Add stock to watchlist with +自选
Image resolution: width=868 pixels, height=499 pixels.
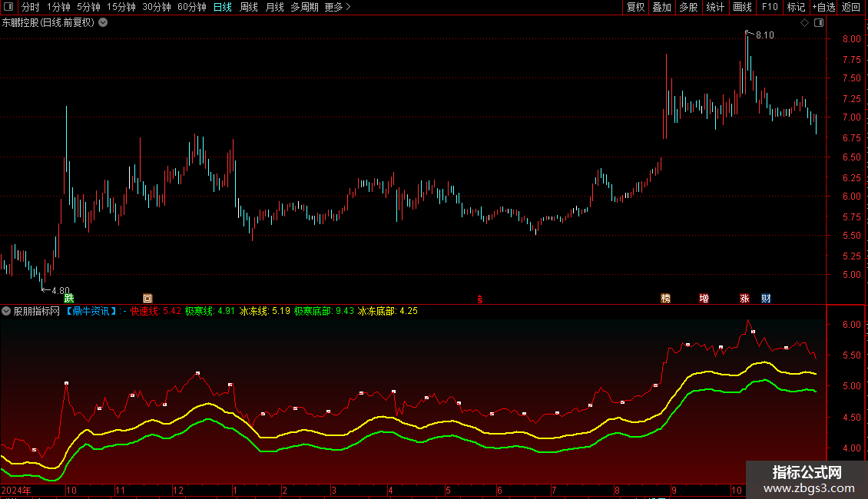click(x=823, y=7)
